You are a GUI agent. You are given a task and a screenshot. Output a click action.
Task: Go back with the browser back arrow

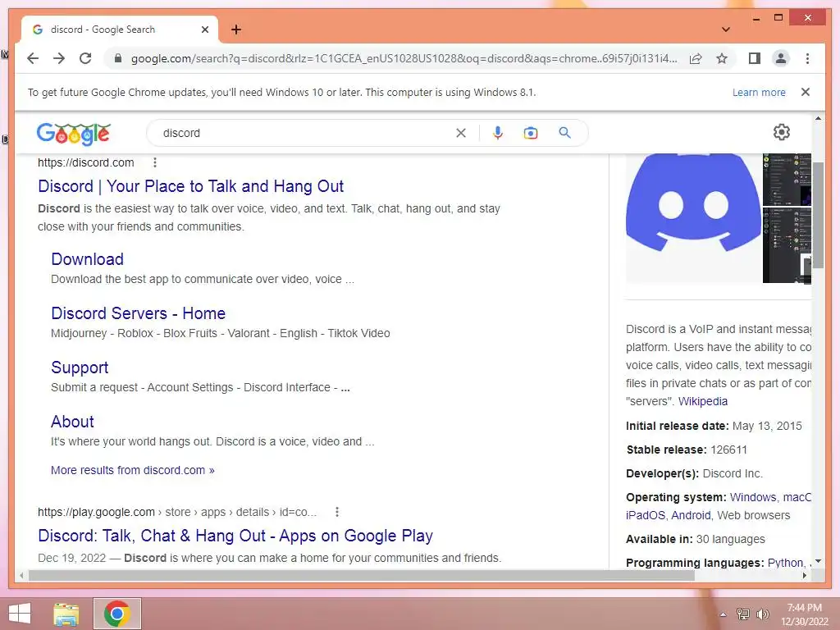33,58
